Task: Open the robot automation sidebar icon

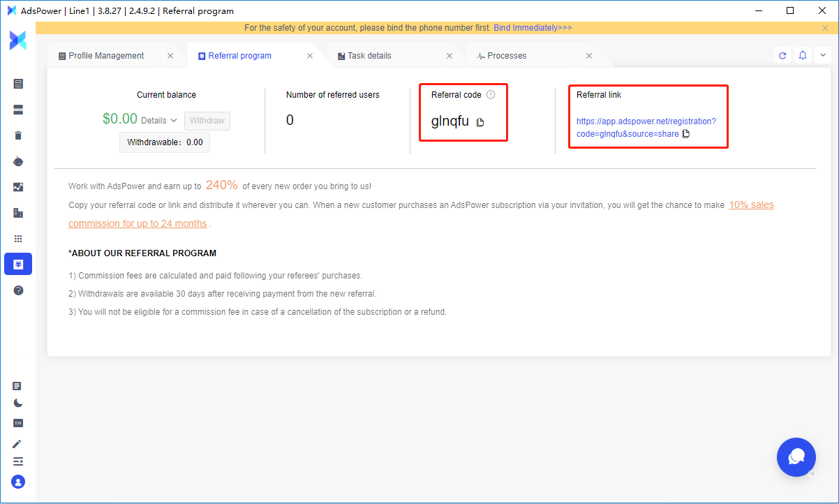Action: coord(18,161)
